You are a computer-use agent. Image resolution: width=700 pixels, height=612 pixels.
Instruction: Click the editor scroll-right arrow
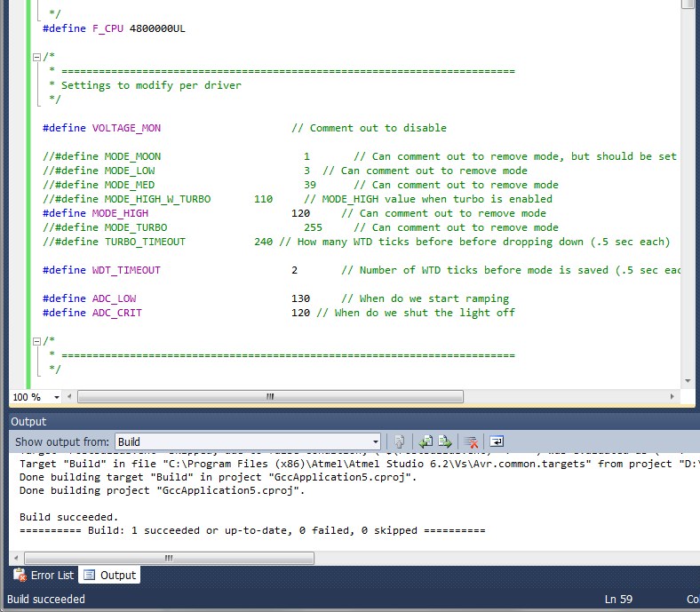coord(672,396)
